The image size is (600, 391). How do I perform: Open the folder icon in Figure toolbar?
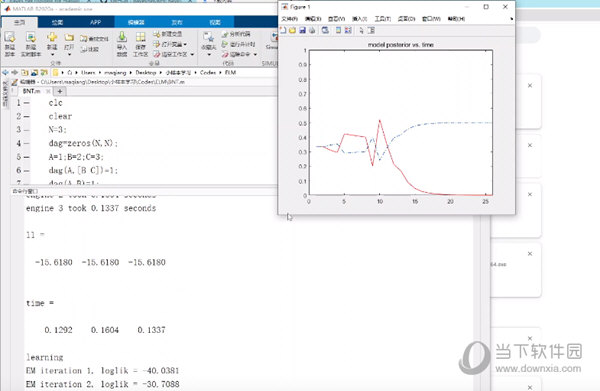[x=292, y=30]
